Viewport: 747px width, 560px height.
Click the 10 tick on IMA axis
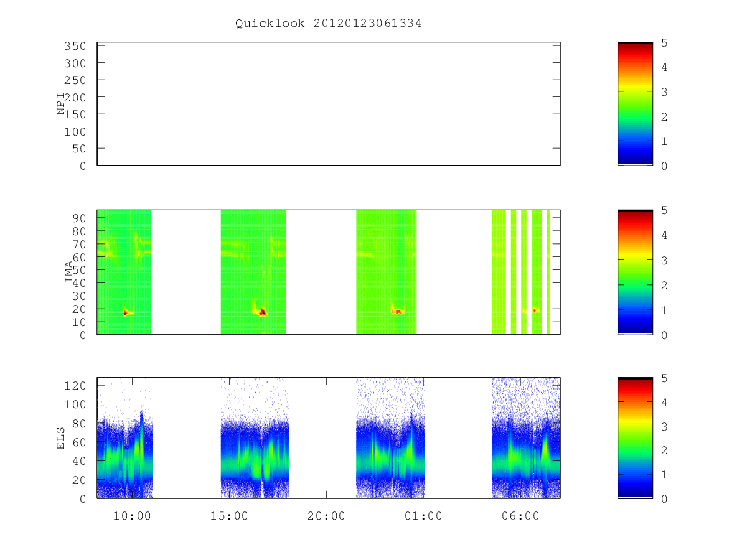79,322
